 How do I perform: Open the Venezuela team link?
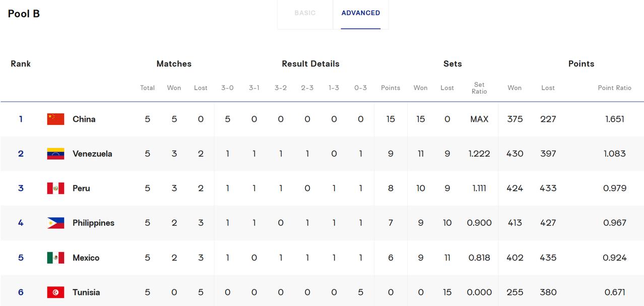coord(92,154)
